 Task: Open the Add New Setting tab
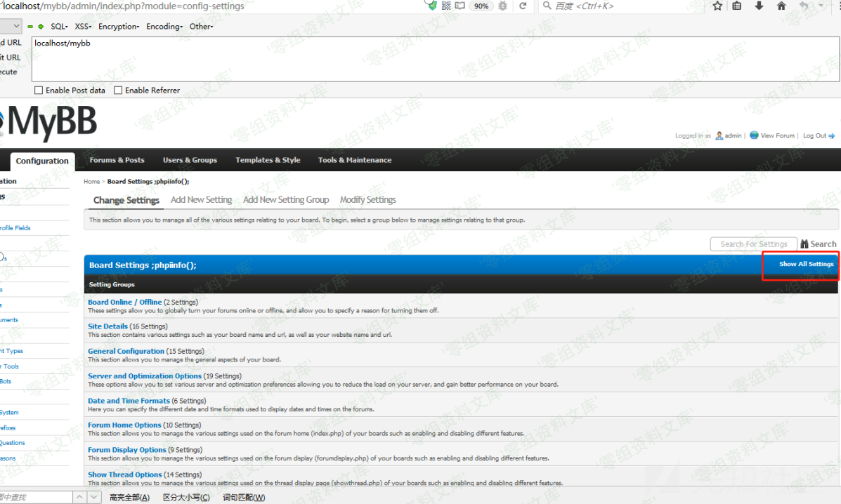(x=201, y=200)
